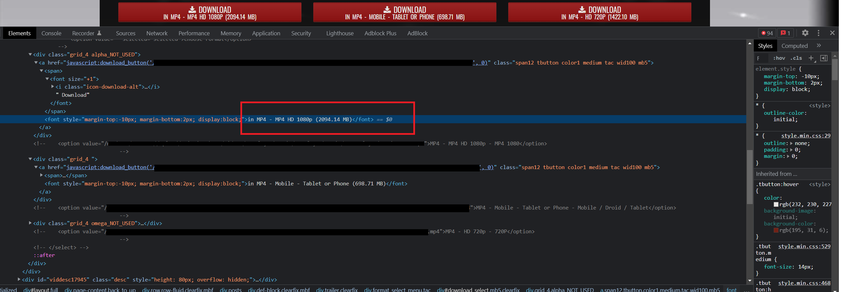
Task: Click the 1 issue counter badge
Action: tap(785, 33)
